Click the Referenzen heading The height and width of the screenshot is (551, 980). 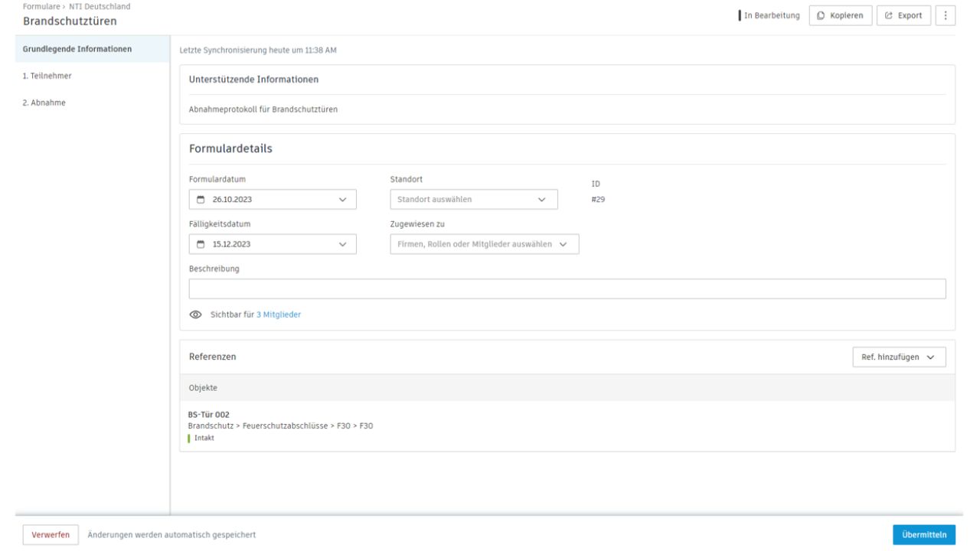(213, 357)
